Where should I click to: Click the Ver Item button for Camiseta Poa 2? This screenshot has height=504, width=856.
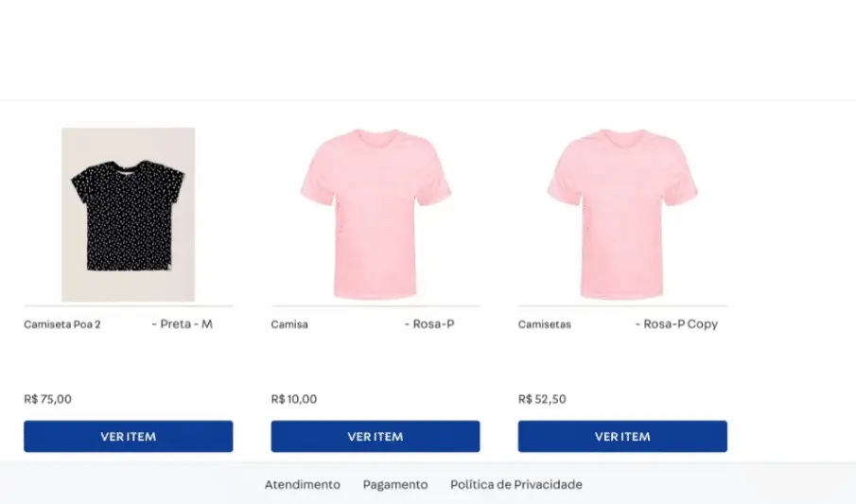coord(128,437)
